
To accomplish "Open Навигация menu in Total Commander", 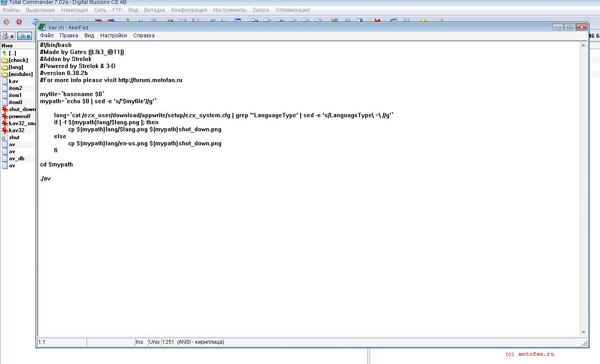I will pos(74,10).
